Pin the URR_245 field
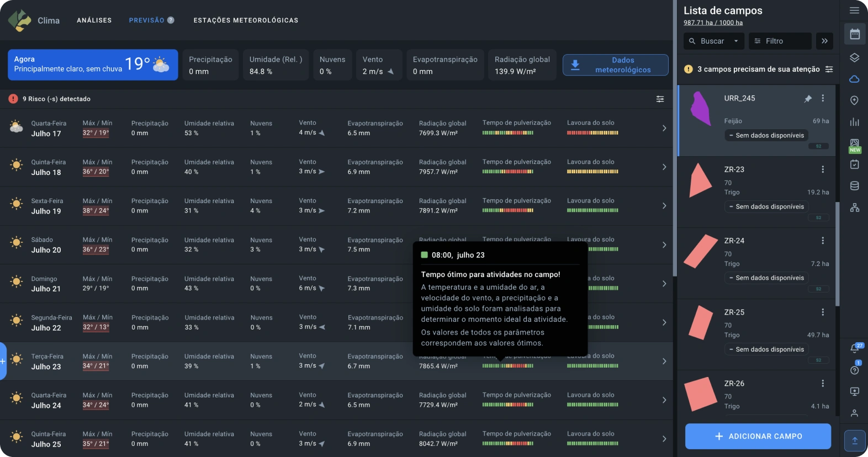The height and width of the screenshot is (457, 868). pyautogui.click(x=808, y=99)
